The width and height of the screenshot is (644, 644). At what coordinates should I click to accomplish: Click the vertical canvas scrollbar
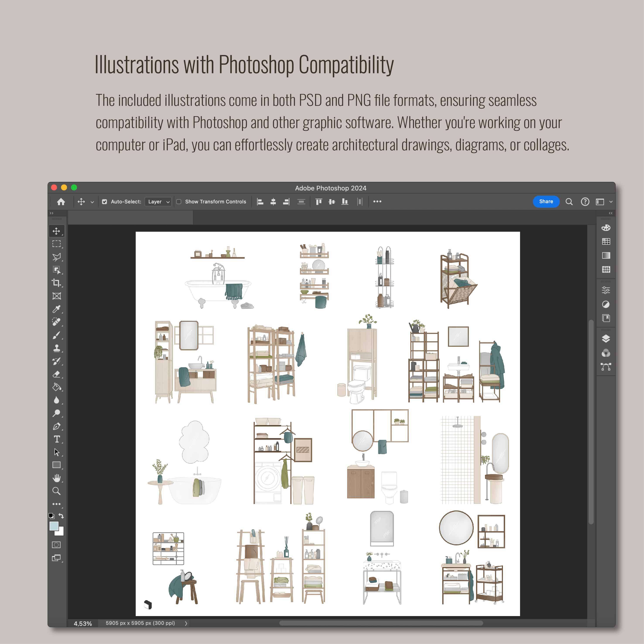pyautogui.click(x=591, y=422)
